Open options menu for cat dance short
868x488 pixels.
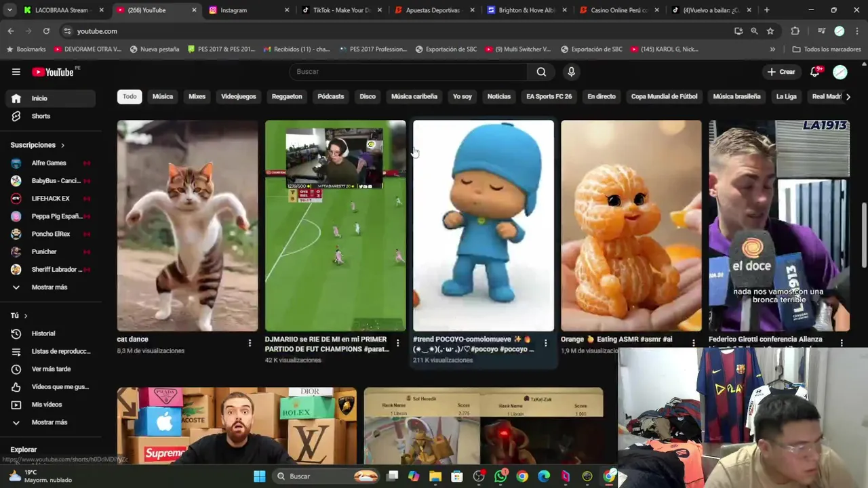(x=250, y=343)
